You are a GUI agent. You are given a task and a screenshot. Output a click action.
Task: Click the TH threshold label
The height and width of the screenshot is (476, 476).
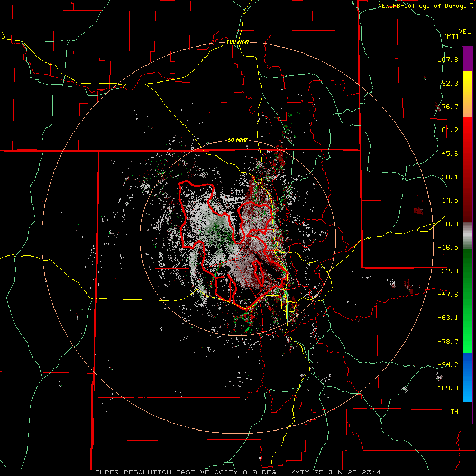[x=454, y=412]
